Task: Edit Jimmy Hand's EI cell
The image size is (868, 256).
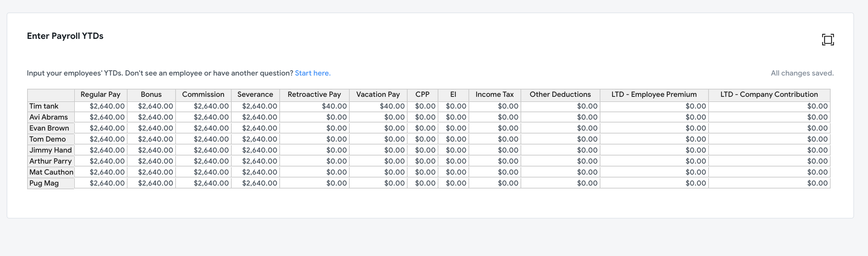Action: (x=453, y=150)
